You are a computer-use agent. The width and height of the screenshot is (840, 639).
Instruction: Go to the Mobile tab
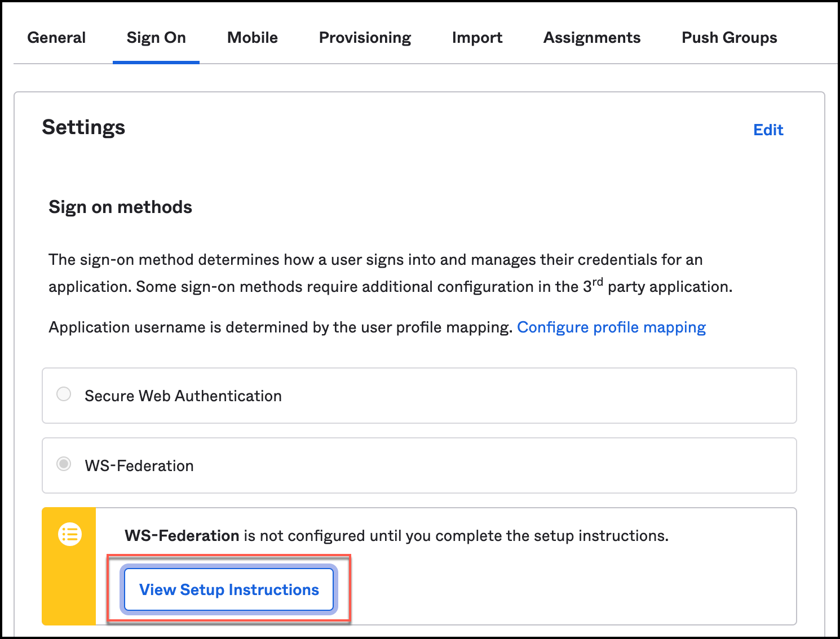(x=253, y=38)
